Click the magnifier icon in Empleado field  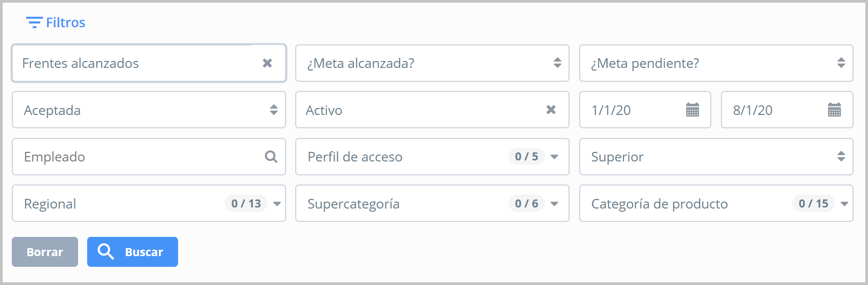(271, 157)
